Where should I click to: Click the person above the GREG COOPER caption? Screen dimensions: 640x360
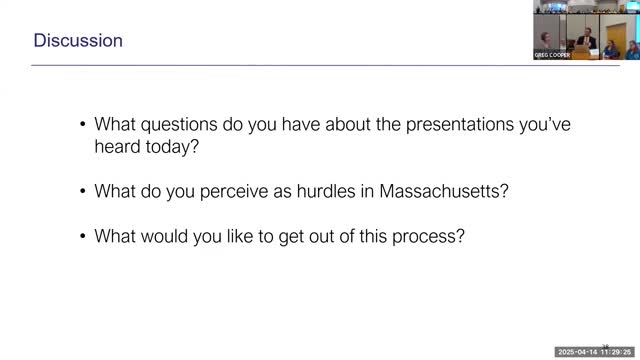545,42
